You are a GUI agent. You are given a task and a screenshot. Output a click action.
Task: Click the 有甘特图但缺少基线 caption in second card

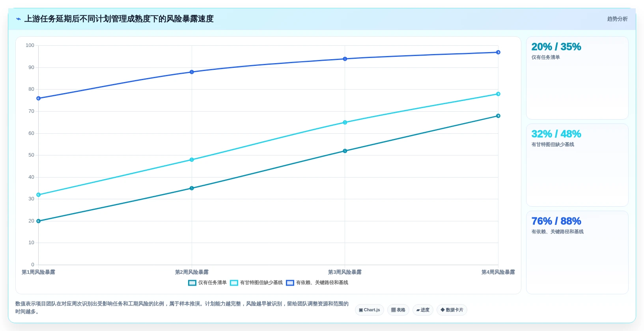coord(553,145)
